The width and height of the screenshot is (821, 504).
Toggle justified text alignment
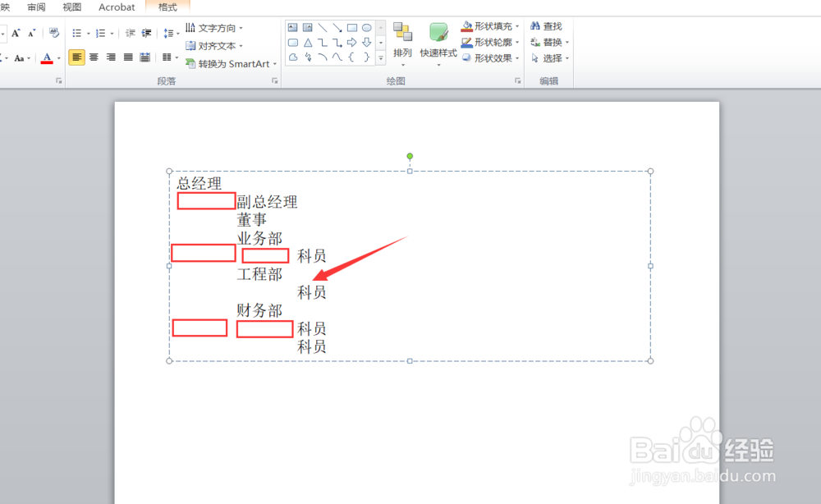(x=128, y=57)
